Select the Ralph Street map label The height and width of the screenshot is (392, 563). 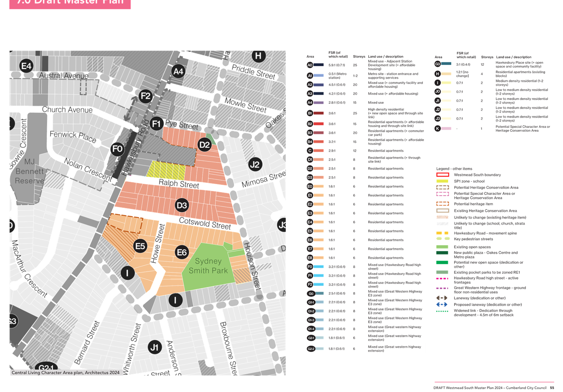click(x=179, y=184)
